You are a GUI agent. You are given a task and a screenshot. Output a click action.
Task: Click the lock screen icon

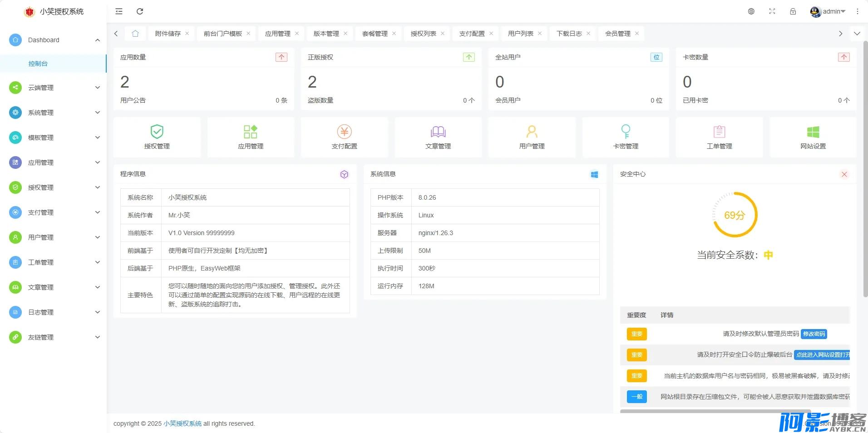point(793,11)
